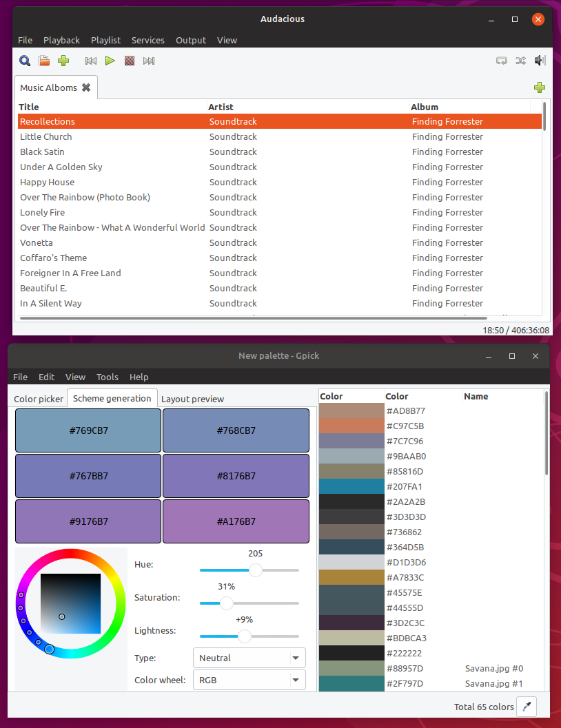Select palette entry Savana.jpg #1
The height and width of the screenshot is (728, 561).
pos(431,683)
